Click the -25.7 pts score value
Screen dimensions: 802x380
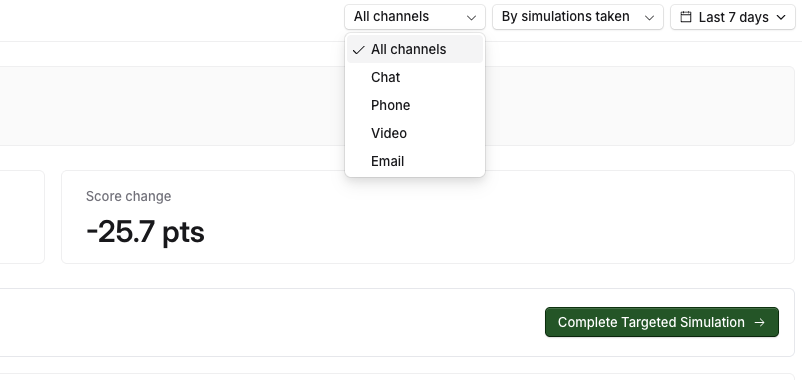[x=145, y=232]
